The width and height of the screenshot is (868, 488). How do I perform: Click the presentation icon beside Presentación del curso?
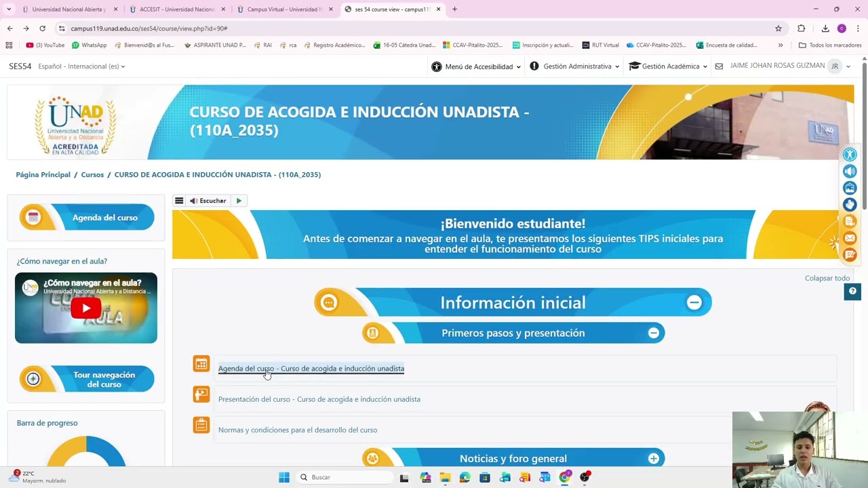201,394
